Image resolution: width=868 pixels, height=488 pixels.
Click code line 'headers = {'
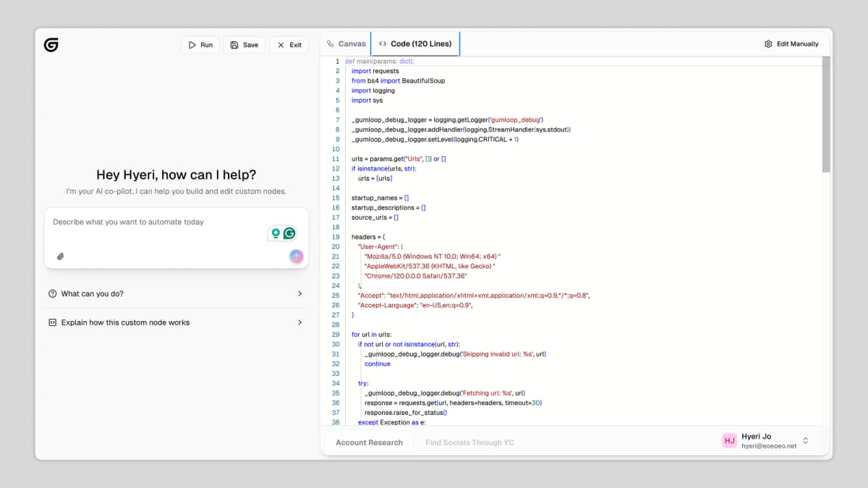click(369, 236)
